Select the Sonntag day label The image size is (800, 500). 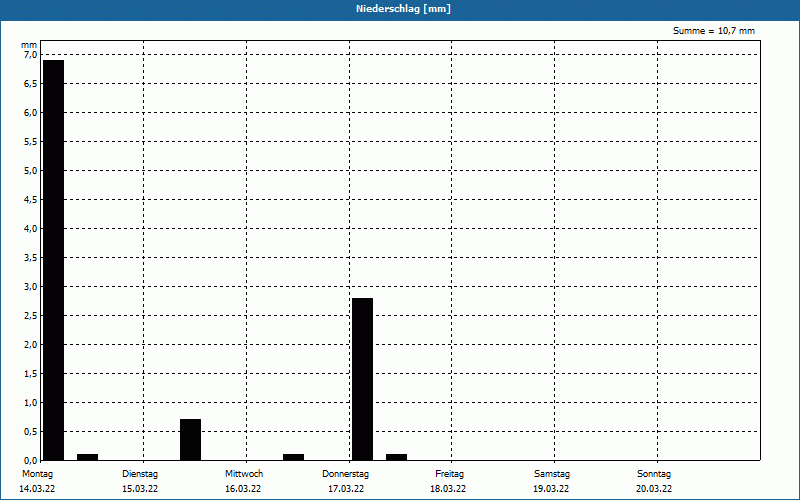[x=654, y=474]
